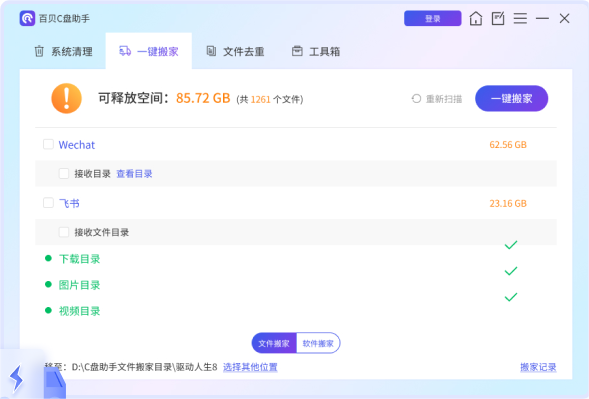Click the destination path D:\C盘助手文件搬家目录
This screenshot has height=399, width=589.
pyautogui.click(x=145, y=367)
